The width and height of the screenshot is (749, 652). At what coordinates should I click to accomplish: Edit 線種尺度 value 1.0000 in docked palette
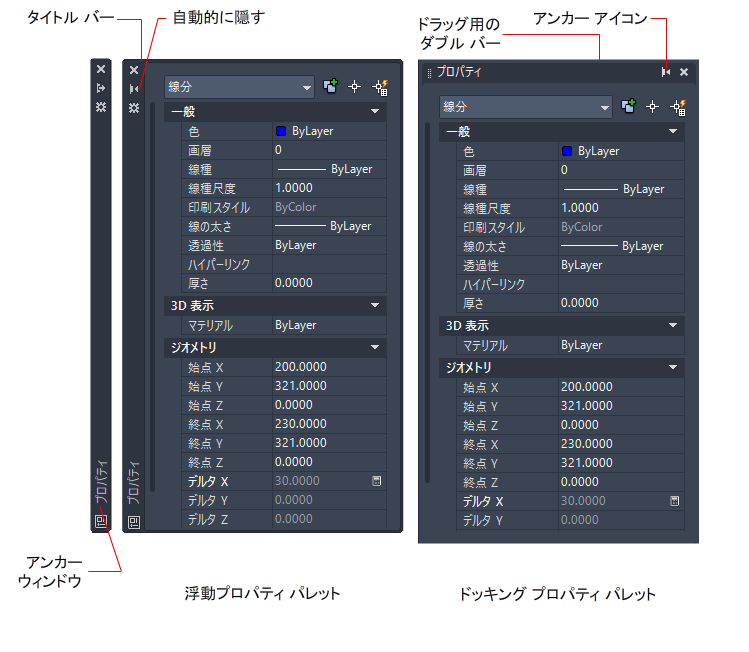pos(621,208)
